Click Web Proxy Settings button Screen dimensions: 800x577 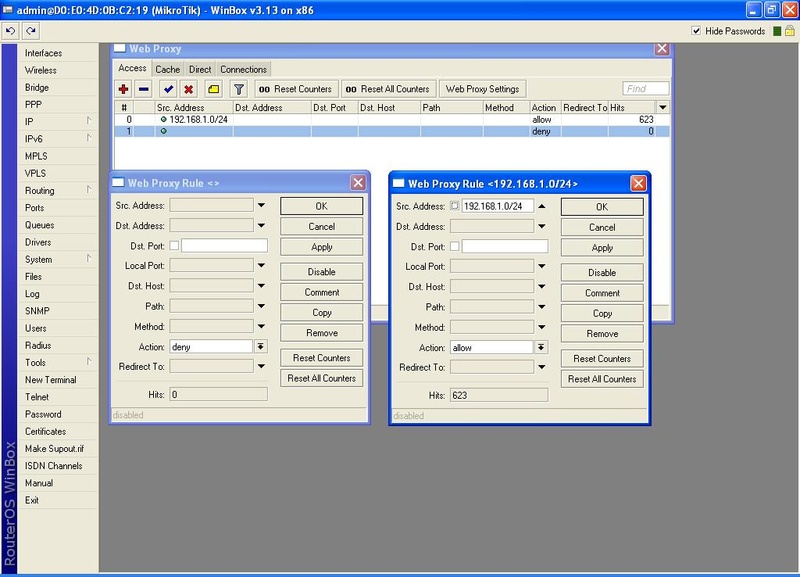pos(482,89)
